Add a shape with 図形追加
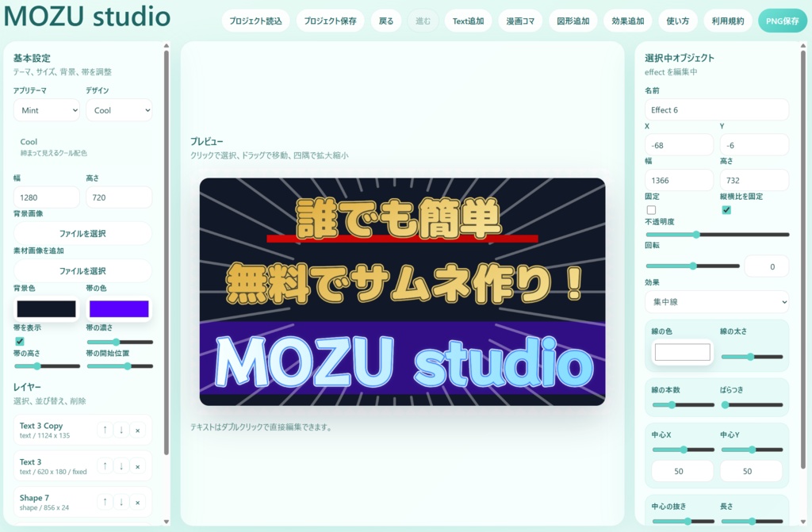The image size is (812, 532). click(574, 21)
